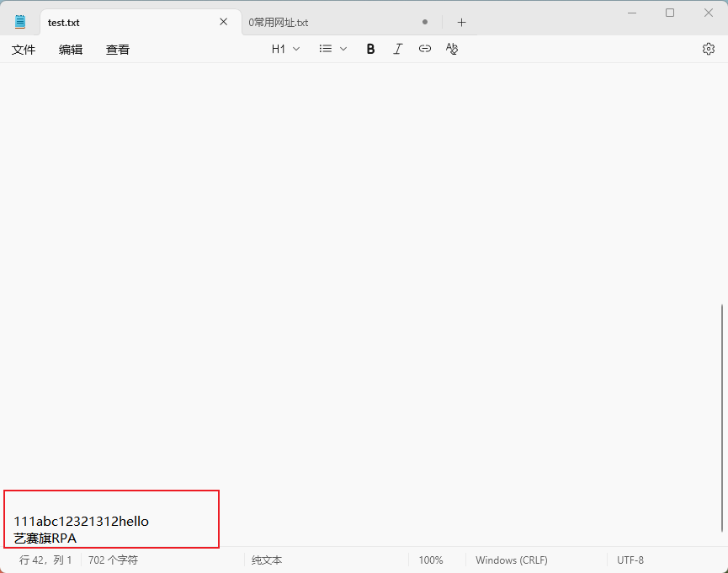This screenshot has height=573, width=728.
Task: Click the vertical scrollbar thumb
Action: [721, 417]
